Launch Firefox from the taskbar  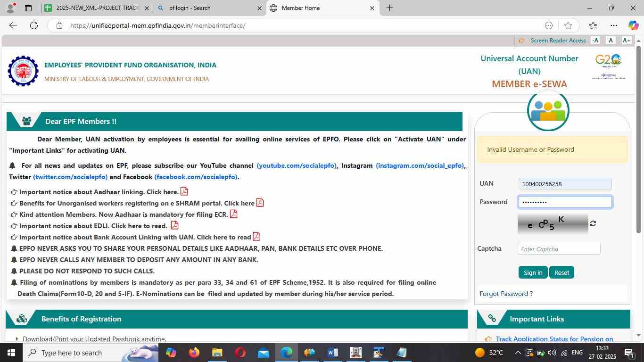pos(194,353)
